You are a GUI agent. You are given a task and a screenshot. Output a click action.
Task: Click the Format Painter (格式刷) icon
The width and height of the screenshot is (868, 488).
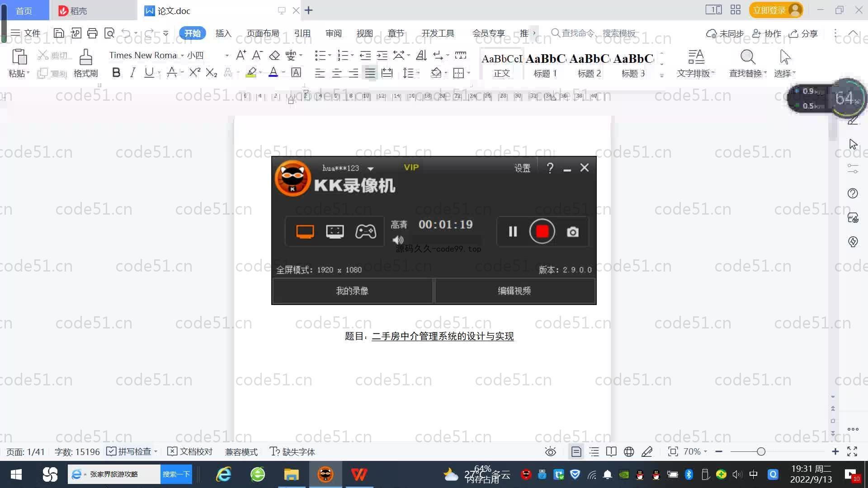[85, 58]
